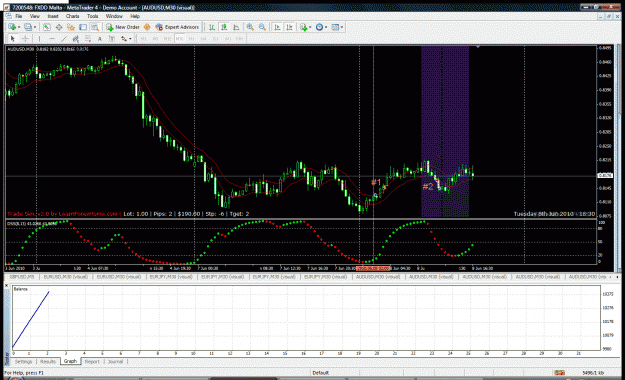The width and height of the screenshot is (625, 380).
Task: Toggle Chart Shift from right border
Action: coord(290,27)
